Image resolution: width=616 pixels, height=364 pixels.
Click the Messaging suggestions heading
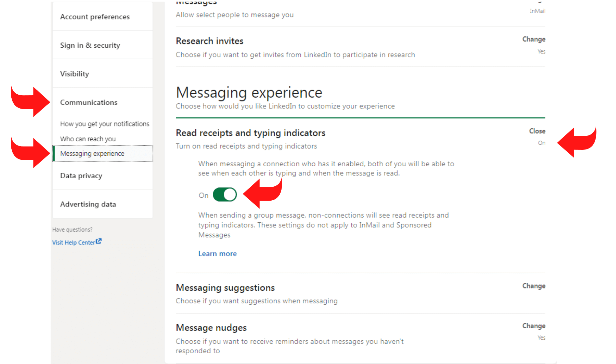(225, 288)
